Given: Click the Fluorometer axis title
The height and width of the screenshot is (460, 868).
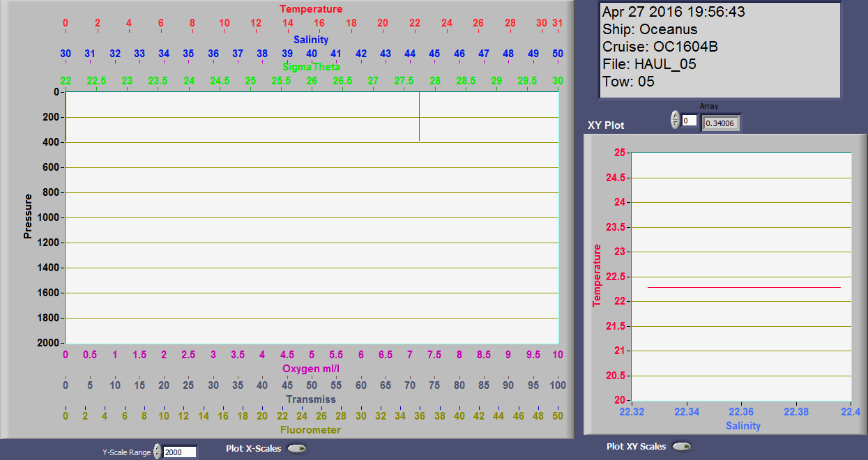Looking at the screenshot, I should coord(311,430).
